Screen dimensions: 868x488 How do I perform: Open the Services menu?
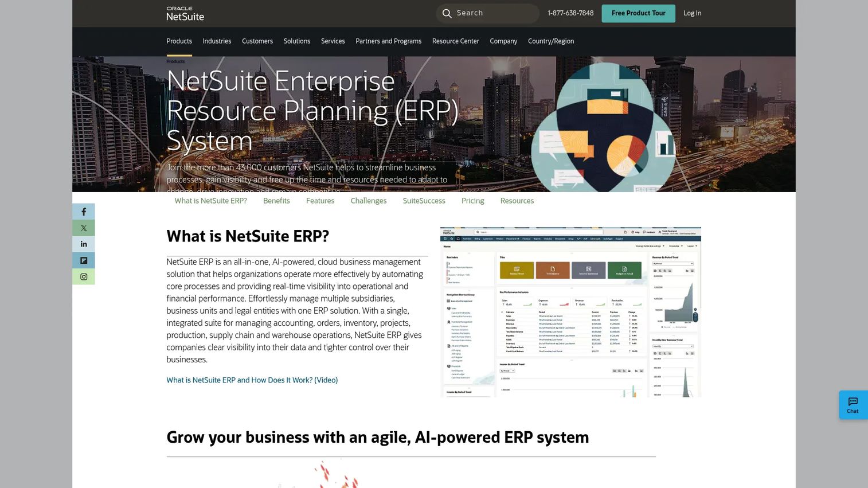click(333, 41)
